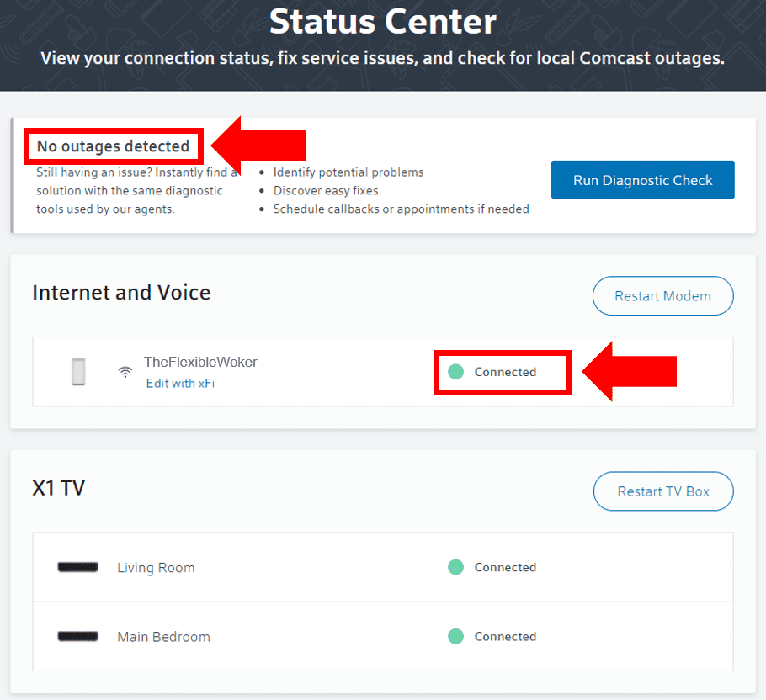Click the Identify potential problems bullet
This screenshot has width=766, height=700.
[x=348, y=172]
